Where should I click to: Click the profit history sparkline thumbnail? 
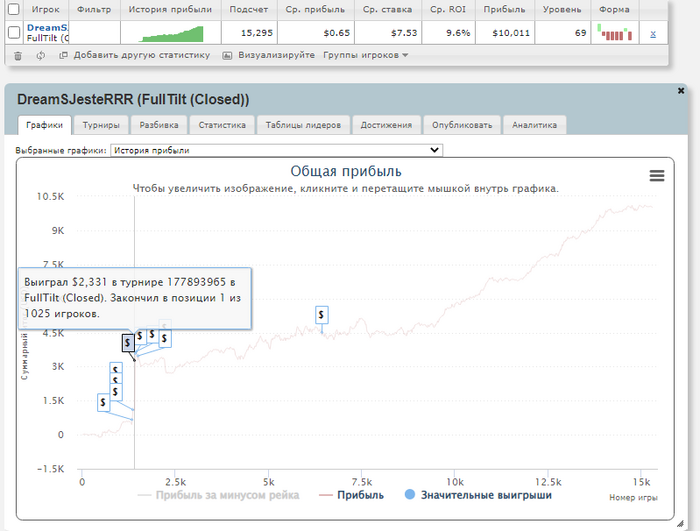click(x=171, y=34)
